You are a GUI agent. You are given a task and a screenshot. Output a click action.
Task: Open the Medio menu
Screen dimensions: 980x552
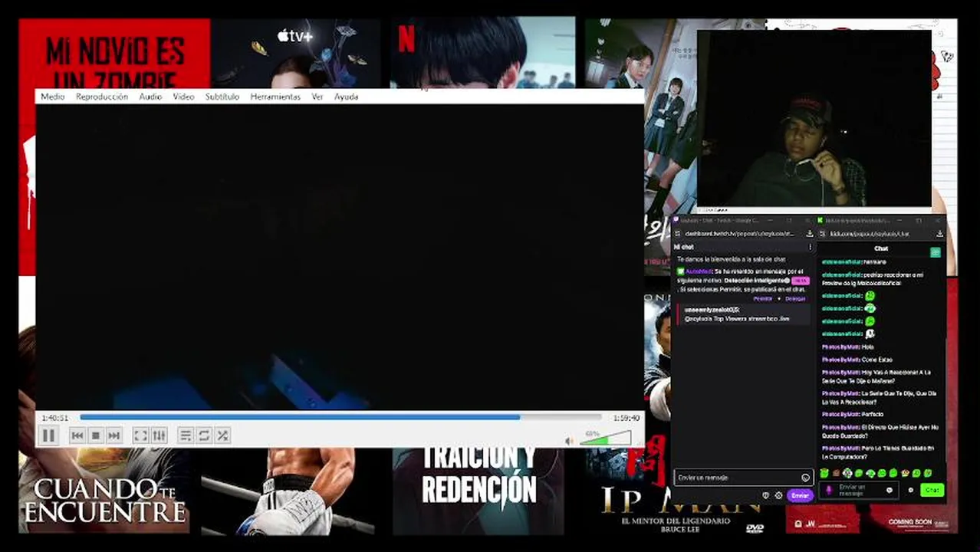click(52, 97)
